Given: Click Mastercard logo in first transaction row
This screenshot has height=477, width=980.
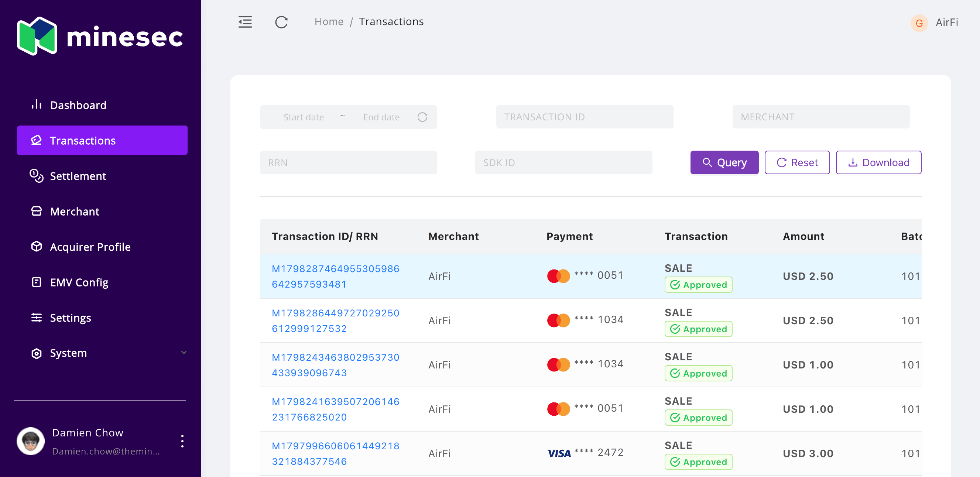Looking at the screenshot, I should click(558, 276).
